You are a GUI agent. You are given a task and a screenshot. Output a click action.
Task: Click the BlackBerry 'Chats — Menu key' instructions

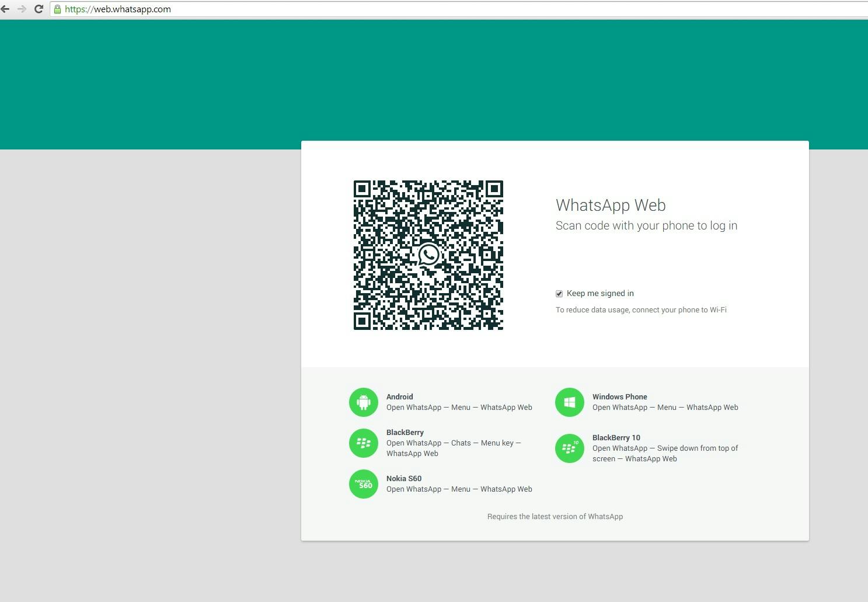[x=454, y=448]
